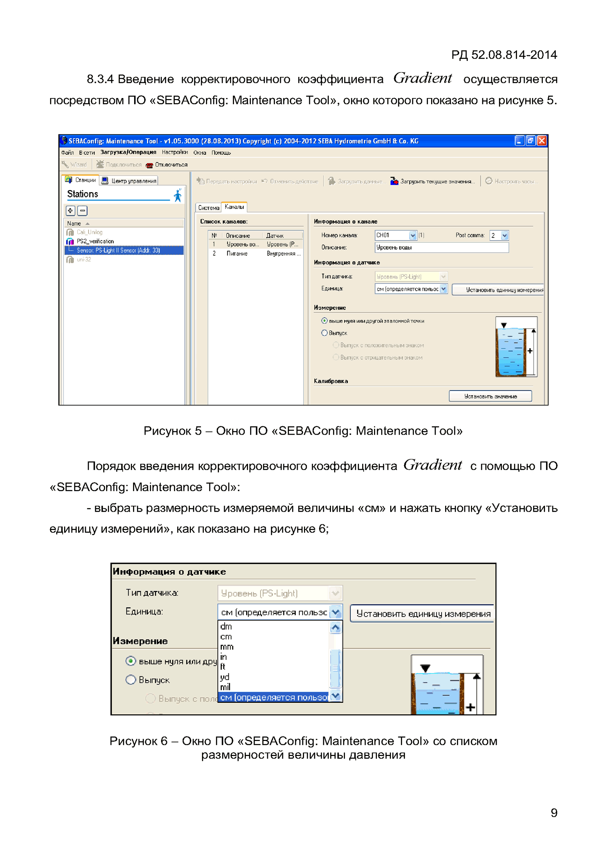The width and height of the screenshot is (608, 868).
Task: Select the uni-32 station
Action: [x=84, y=259]
